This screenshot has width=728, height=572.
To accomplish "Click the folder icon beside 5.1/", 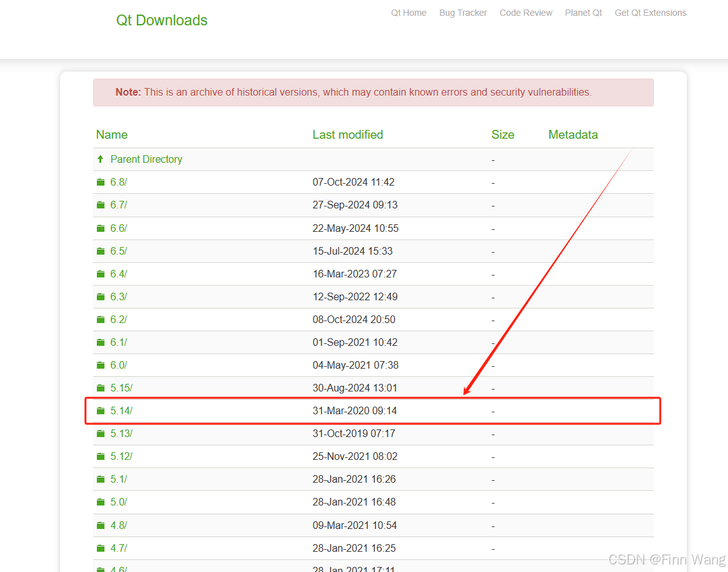I will click(101, 479).
